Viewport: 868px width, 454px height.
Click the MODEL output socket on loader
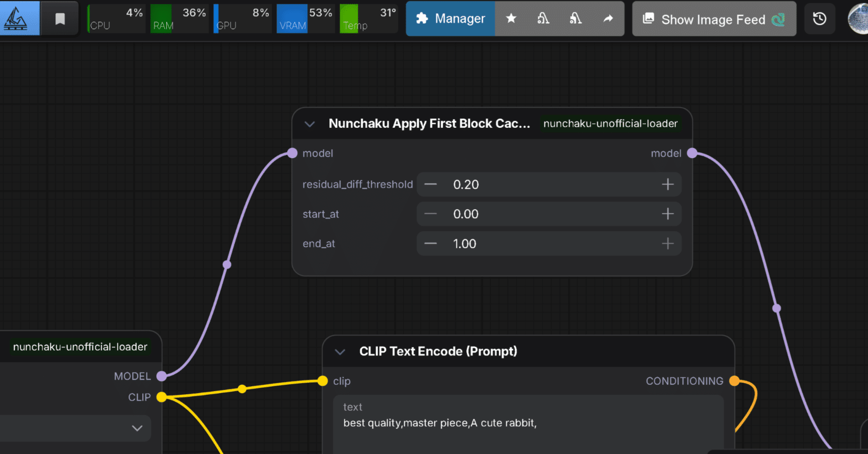(x=161, y=376)
